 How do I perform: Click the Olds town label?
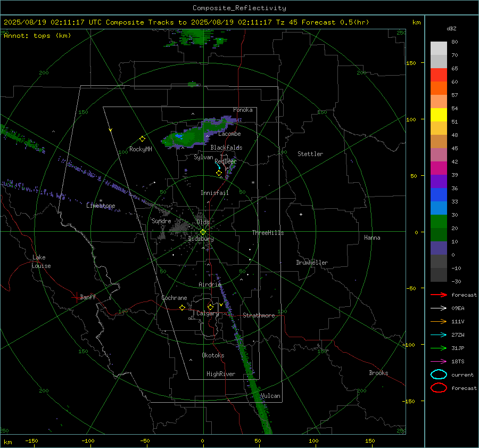tap(203, 222)
